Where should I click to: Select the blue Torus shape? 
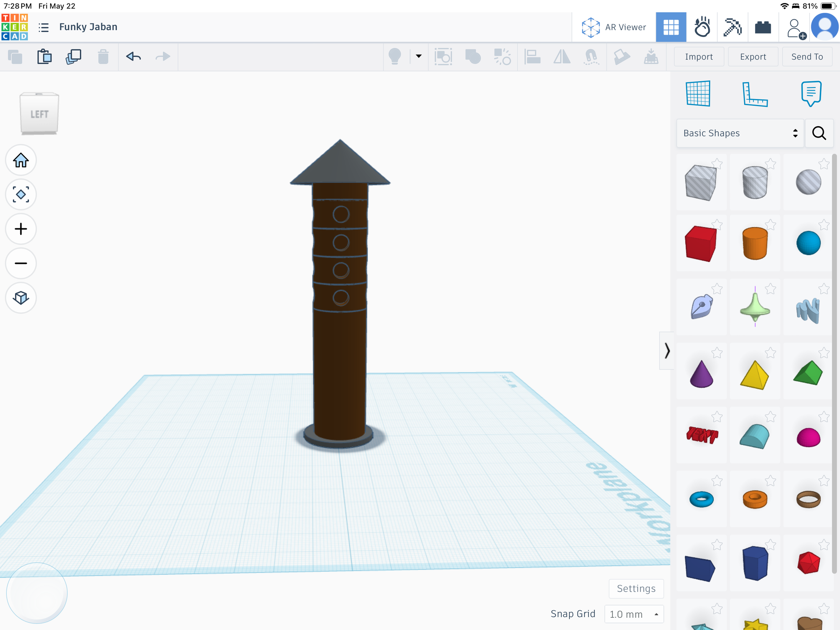[701, 499]
